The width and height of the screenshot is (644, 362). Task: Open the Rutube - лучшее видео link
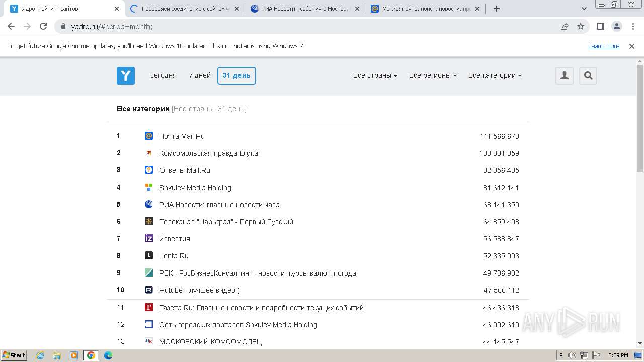[x=200, y=290]
